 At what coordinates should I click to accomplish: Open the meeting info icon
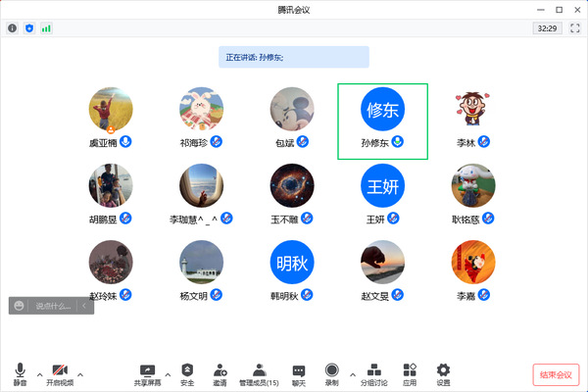13,28
